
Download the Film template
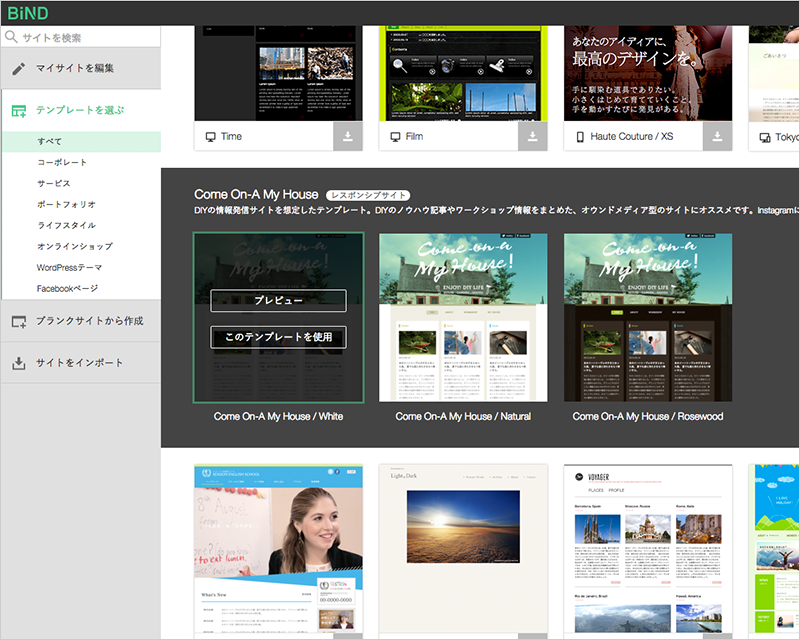(x=532, y=137)
